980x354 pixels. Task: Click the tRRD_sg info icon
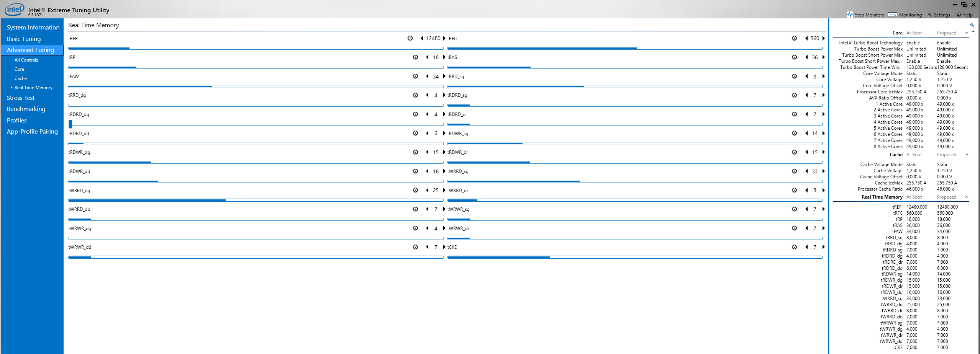click(794, 76)
